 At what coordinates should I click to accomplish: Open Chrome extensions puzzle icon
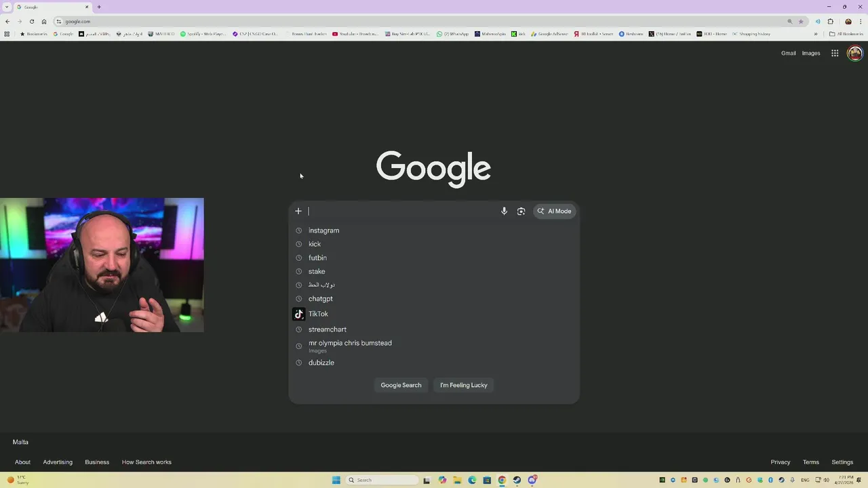coord(831,21)
